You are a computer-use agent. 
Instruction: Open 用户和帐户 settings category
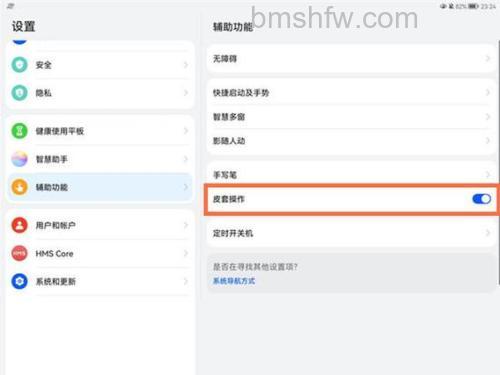99,225
